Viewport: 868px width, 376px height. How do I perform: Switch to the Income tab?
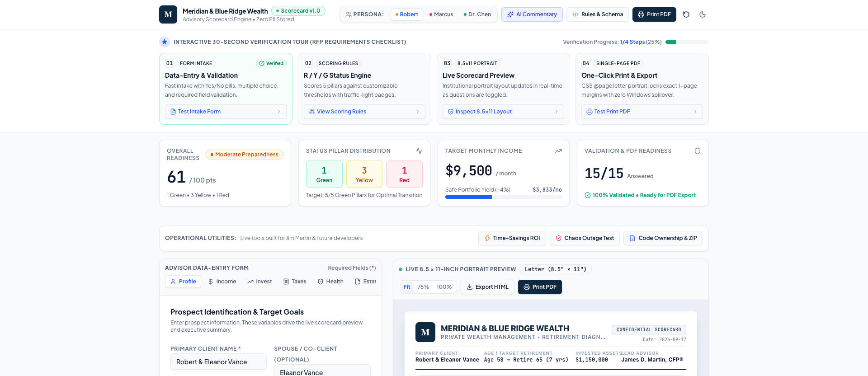[x=222, y=282]
